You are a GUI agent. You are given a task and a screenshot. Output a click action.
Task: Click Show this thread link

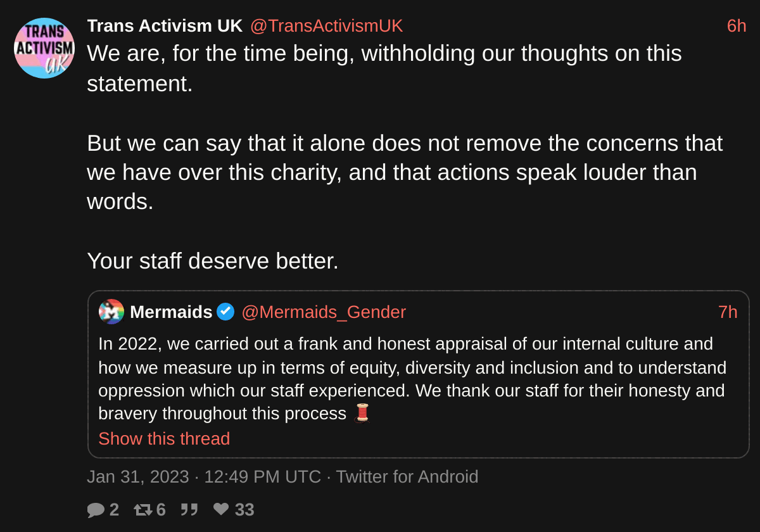(164, 438)
